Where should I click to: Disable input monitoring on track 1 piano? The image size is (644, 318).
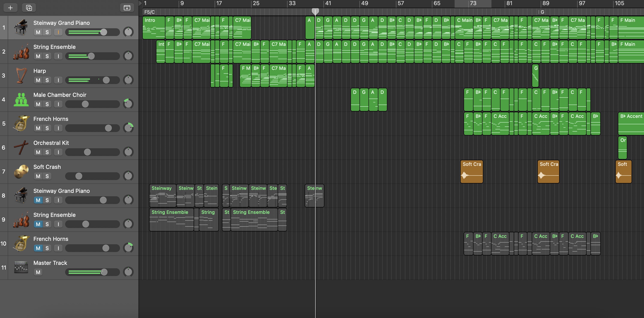58,32
